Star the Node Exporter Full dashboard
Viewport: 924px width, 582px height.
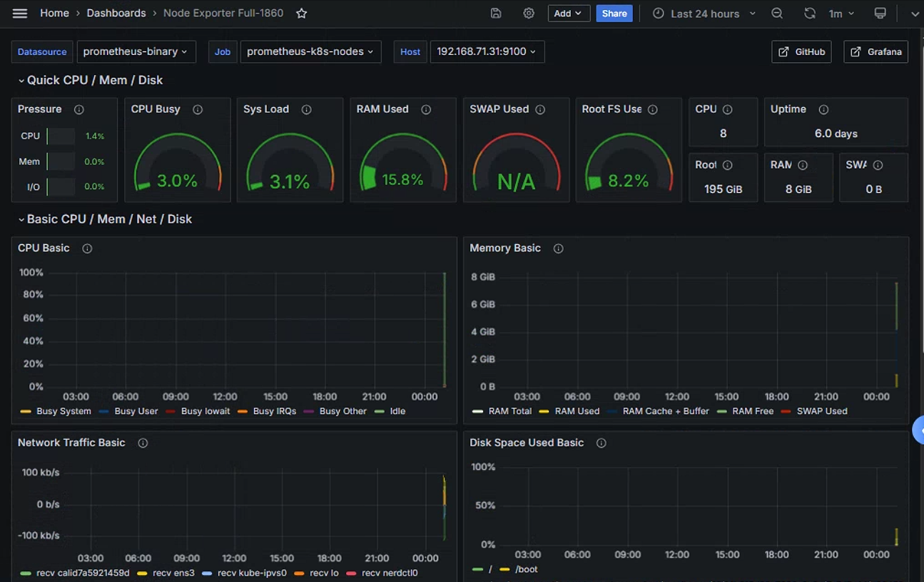(302, 14)
